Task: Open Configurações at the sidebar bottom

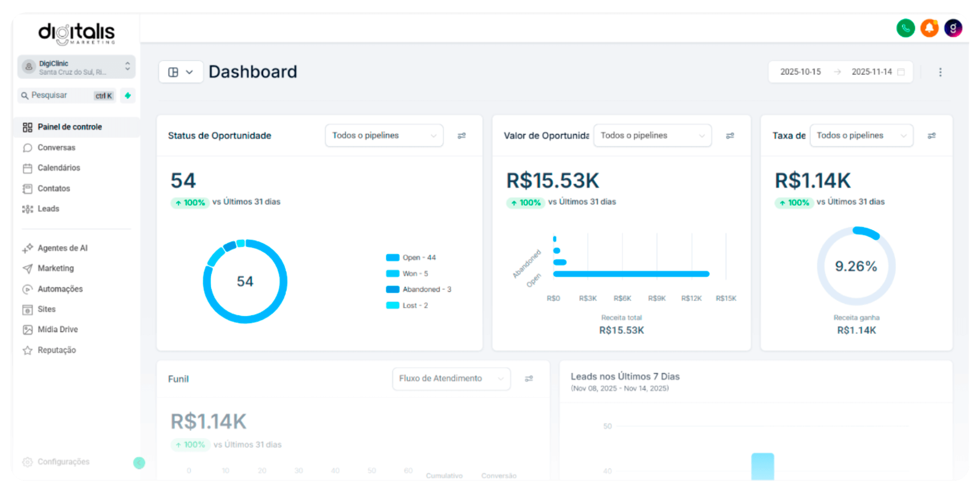Action: pyautogui.click(x=63, y=462)
